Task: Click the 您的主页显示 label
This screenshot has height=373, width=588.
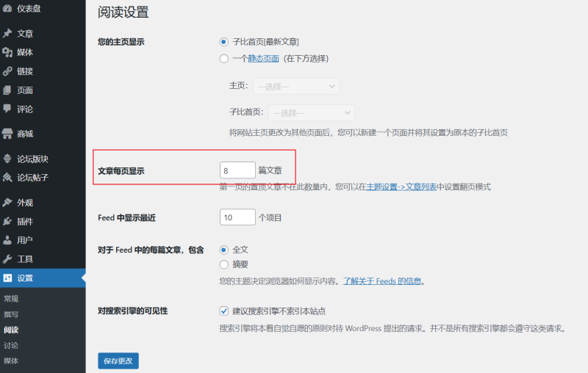Action: (121, 42)
